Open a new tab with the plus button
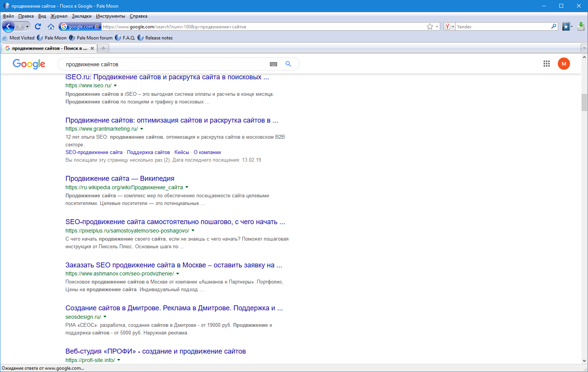The width and height of the screenshot is (588, 372). pyautogui.click(x=103, y=48)
